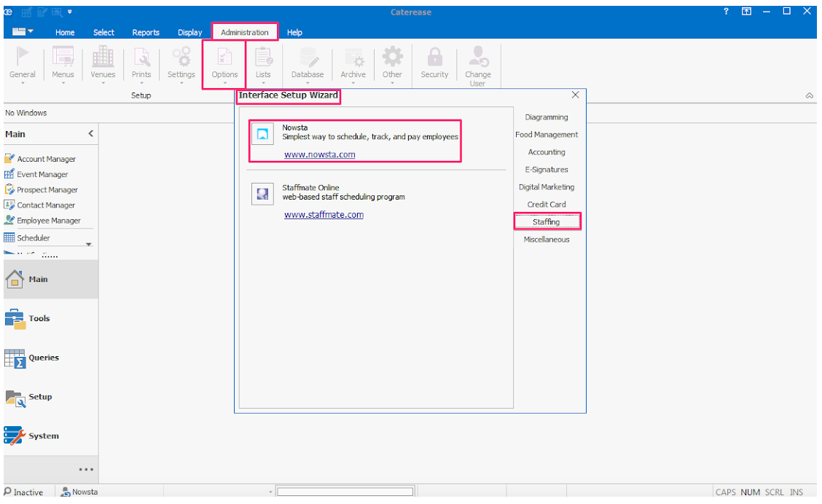Select the Tools navigation group

(50, 318)
